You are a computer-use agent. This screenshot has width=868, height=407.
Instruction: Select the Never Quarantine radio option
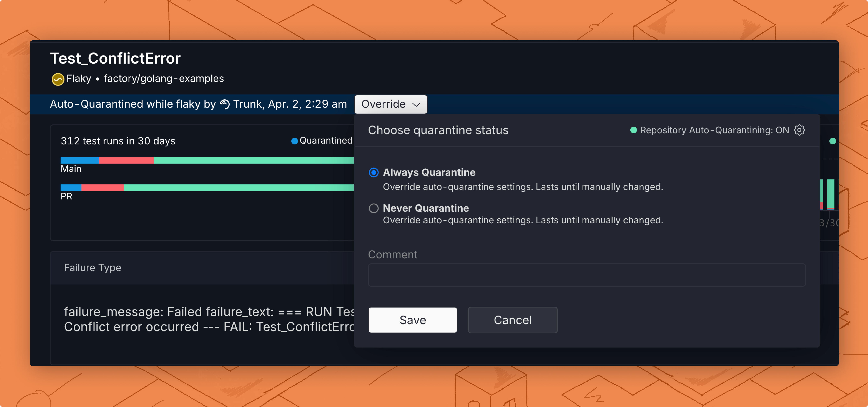(374, 208)
